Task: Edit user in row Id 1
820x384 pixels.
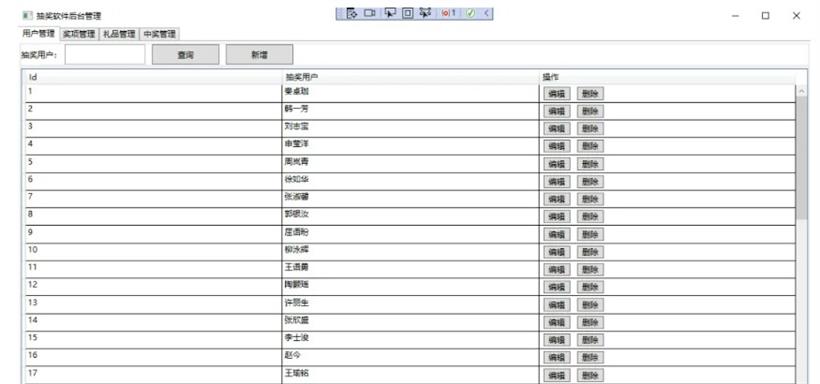Action: click(557, 94)
